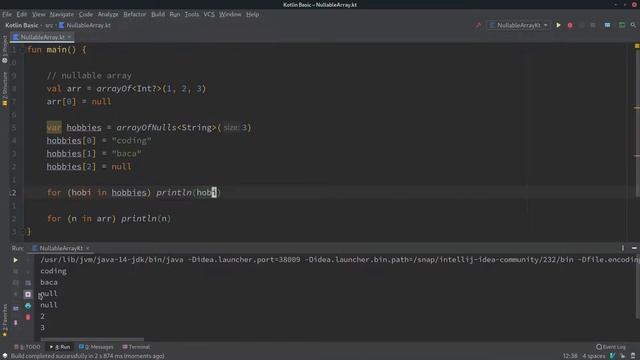Click the 4 spaces indent setting
Screen dimensions: 640x360
point(593,356)
